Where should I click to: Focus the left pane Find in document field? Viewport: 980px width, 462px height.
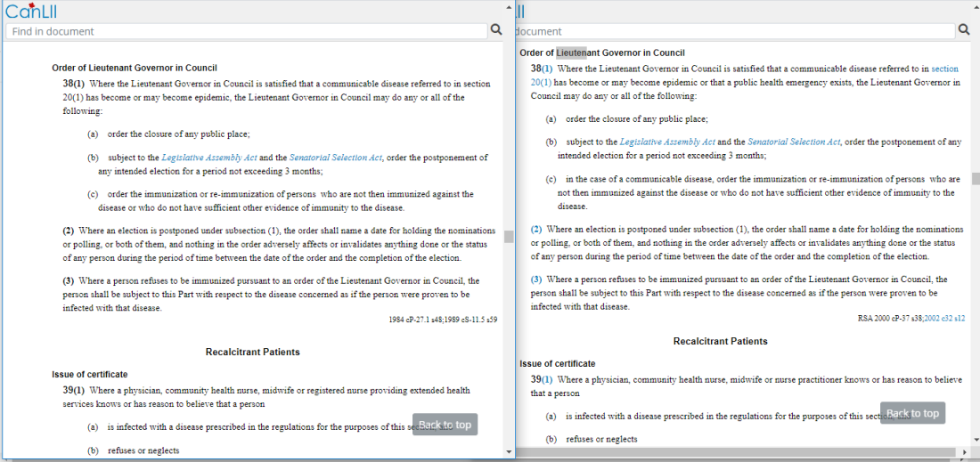click(x=246, y=31)
